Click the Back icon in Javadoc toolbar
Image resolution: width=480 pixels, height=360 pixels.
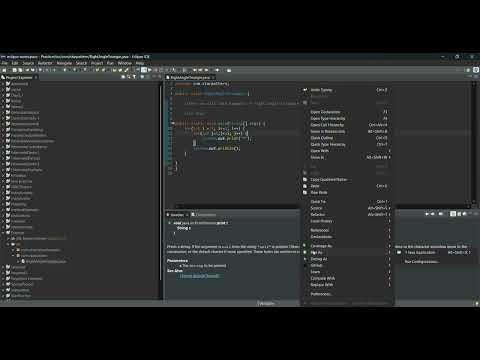point(427,214)
